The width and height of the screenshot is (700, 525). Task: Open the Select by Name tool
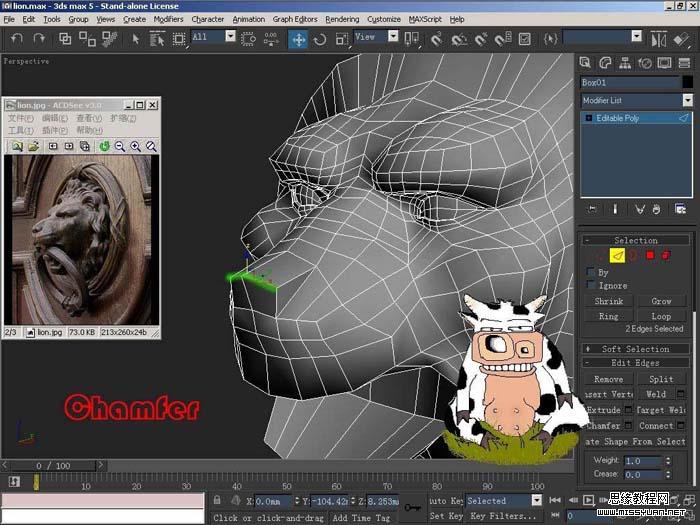[157, 39]
